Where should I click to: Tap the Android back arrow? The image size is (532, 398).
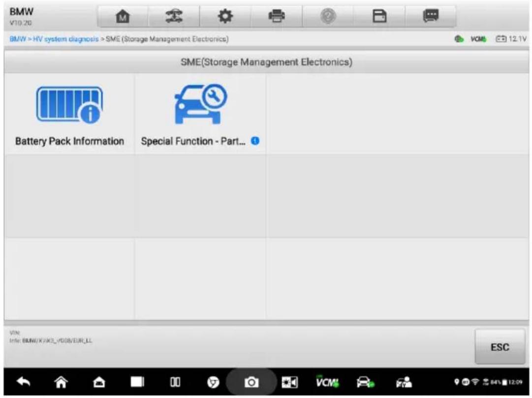point(24,382)
